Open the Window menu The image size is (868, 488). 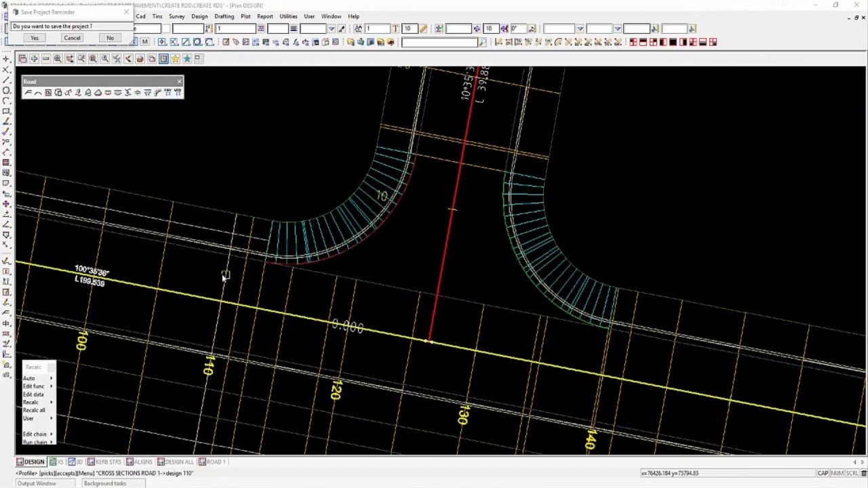coord(331,16)
